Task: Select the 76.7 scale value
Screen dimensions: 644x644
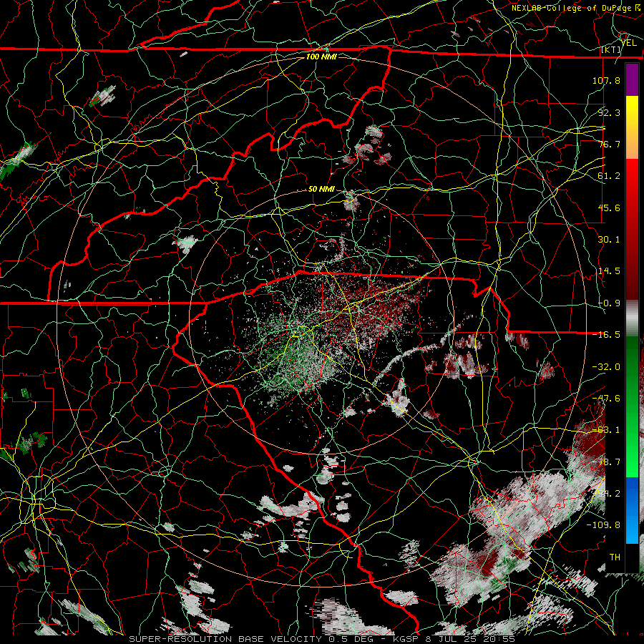Action: pos(609,144)
